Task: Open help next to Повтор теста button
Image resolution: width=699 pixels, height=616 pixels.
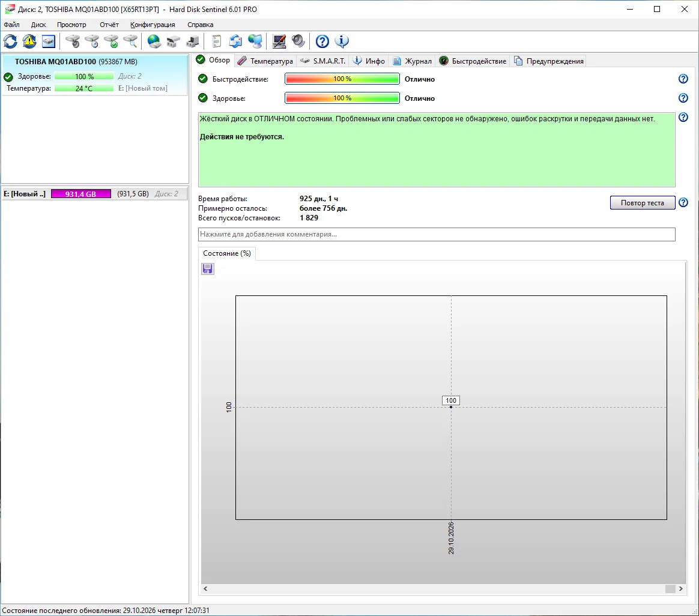Action: (683, 203)
